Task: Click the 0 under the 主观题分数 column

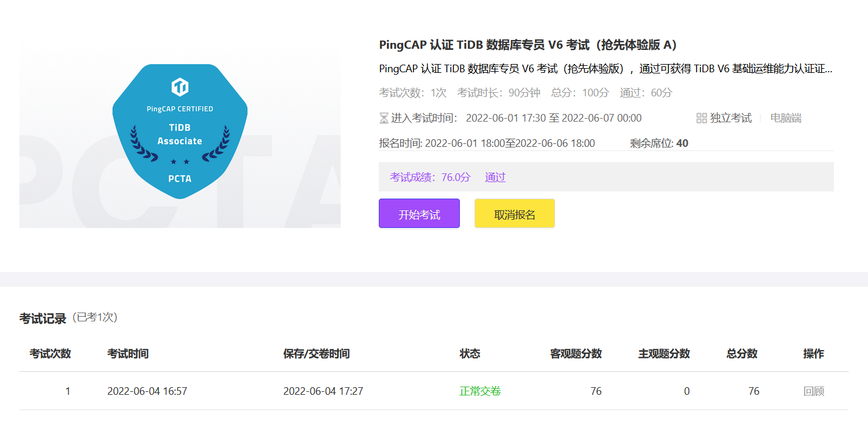Action: click(687, 391)
